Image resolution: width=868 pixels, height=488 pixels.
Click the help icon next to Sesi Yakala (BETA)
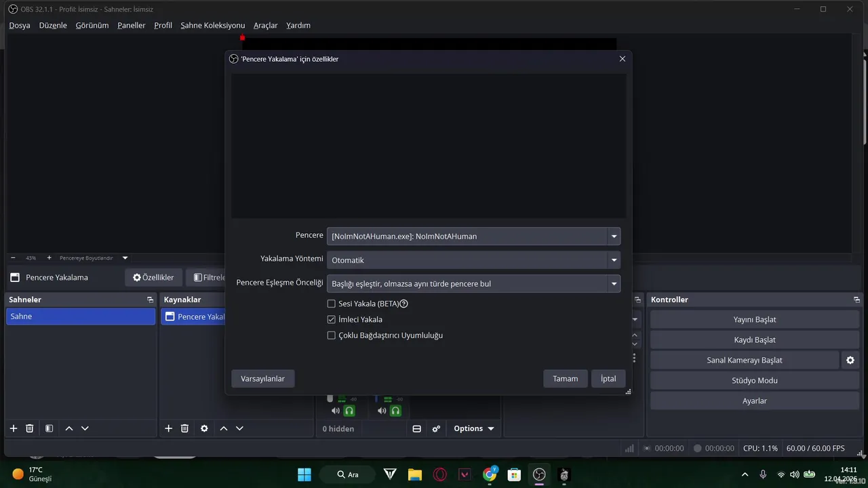pyautogui.click(x=404, y=304)
